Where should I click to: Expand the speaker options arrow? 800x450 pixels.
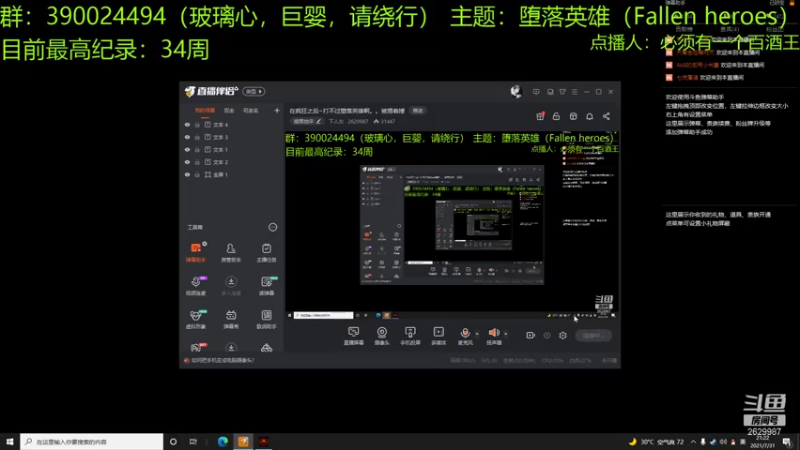[506, 334]
